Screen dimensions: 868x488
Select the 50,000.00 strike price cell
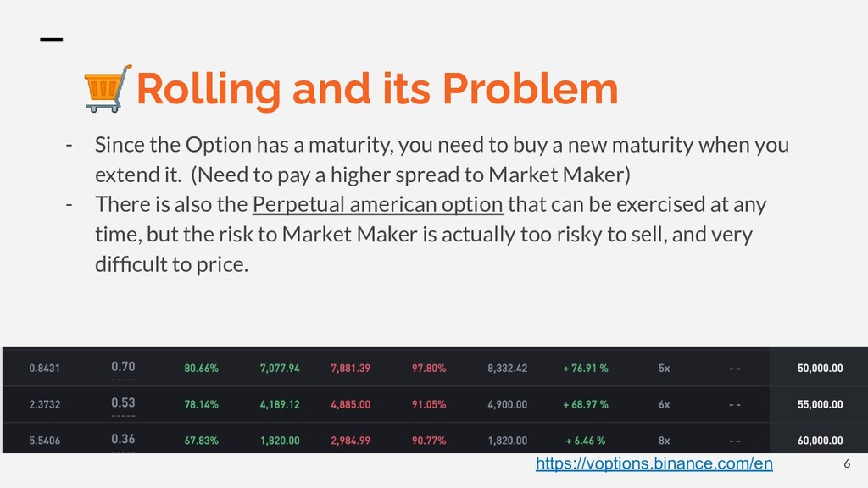819,369
